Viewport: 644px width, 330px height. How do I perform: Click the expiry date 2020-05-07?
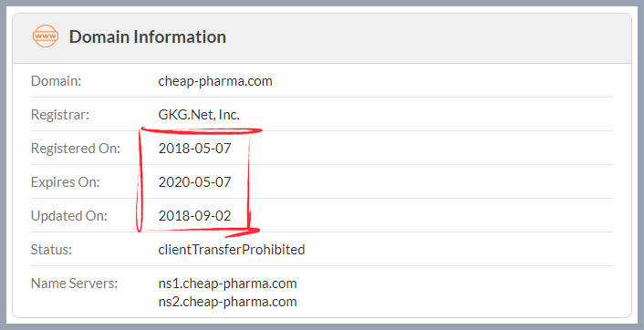coord(194,181)
